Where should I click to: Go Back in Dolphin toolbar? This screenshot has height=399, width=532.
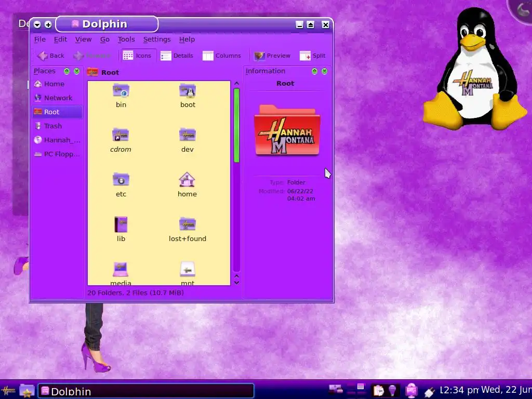(50, 56)
